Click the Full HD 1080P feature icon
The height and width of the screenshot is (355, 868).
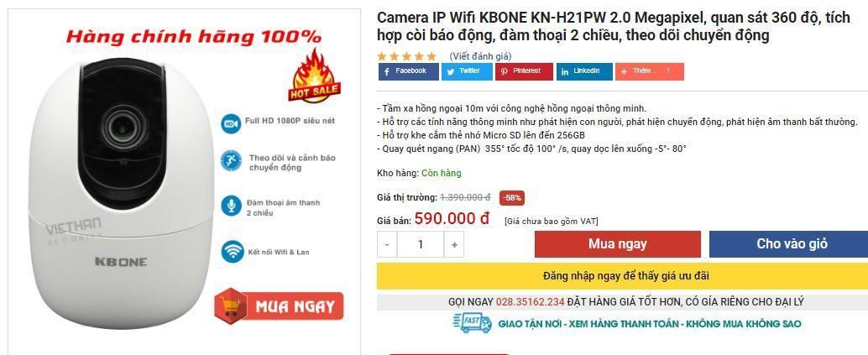231,123
